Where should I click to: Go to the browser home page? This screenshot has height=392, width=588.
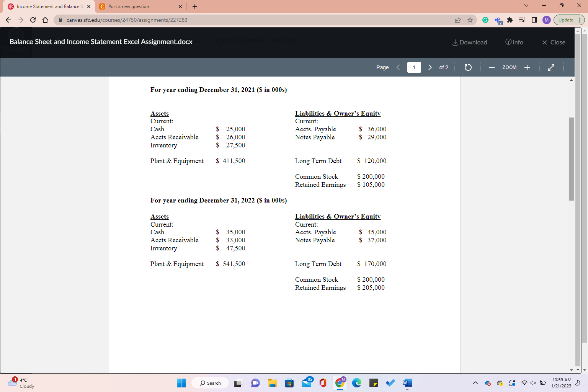pos(45,20)
